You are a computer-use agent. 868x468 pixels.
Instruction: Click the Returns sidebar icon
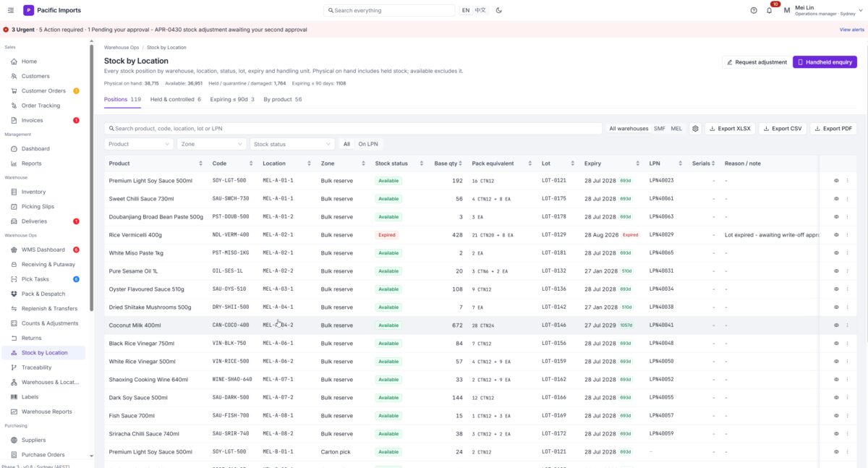(14, 338)
